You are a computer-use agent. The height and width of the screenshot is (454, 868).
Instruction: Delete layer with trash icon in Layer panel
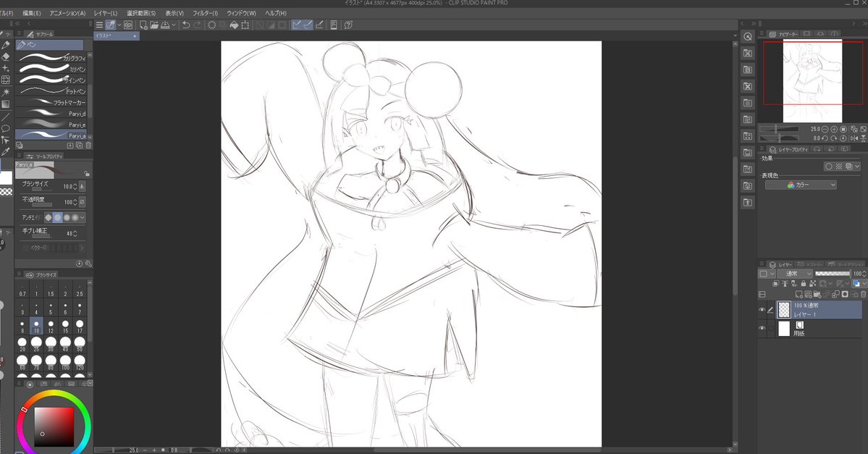[x=863, y=294]
